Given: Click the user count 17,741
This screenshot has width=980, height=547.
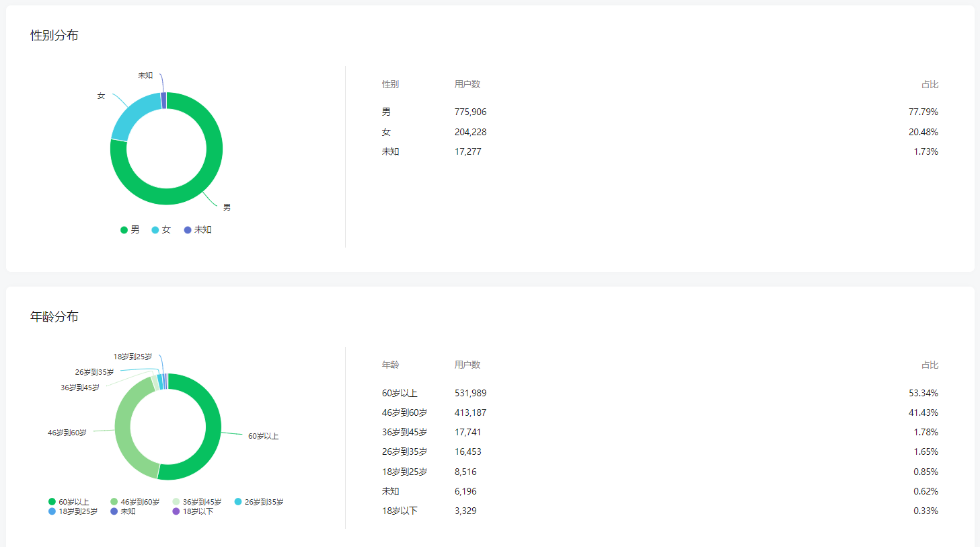Looking at the screenshot, I should tap(468, 432).
